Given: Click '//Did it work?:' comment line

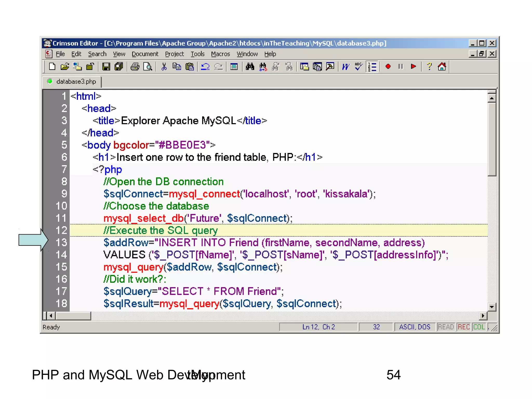Looking at the screenshot, I should (135, 279).
